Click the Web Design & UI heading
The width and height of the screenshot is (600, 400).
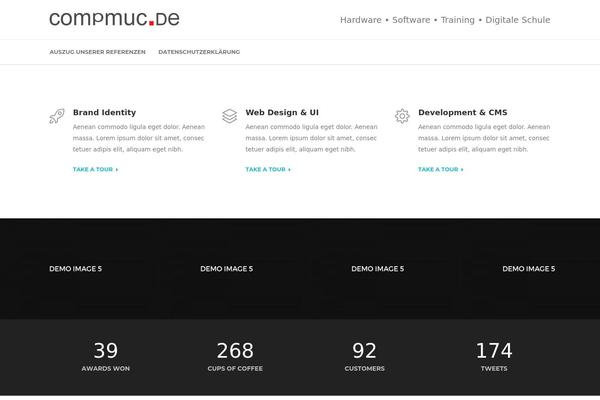[x=282, y=112]
